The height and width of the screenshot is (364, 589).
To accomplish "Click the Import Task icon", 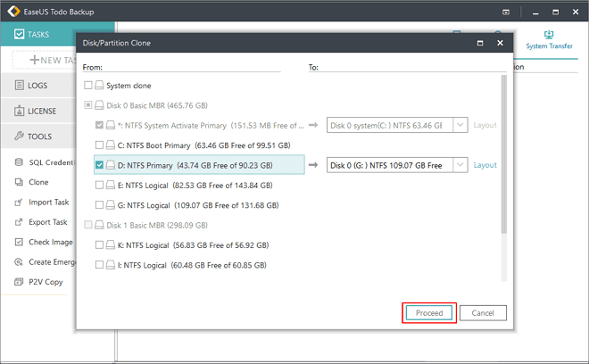I will 19,203.
